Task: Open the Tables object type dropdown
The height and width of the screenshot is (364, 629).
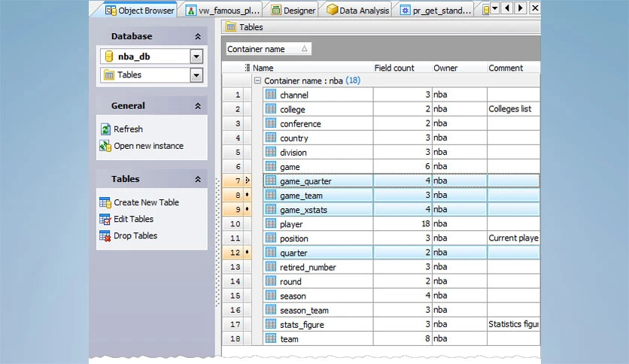Action: tap(196, 75)
